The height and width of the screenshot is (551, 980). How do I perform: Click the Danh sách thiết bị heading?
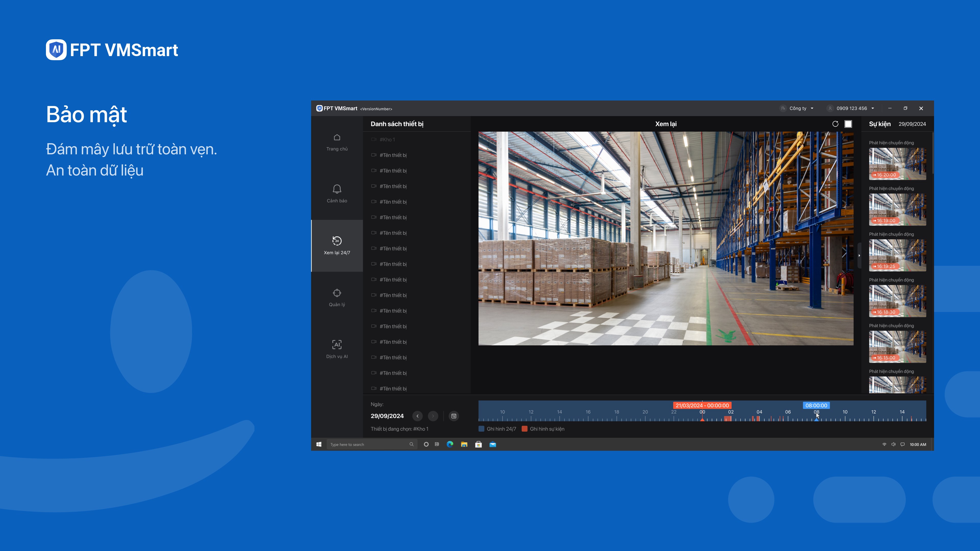[397, 124]
